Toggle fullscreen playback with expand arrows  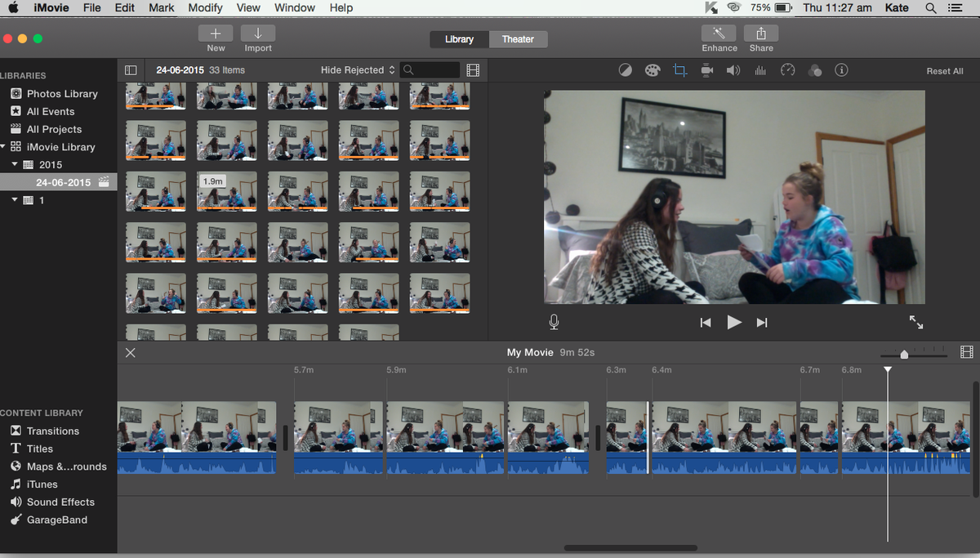point(915,322)
